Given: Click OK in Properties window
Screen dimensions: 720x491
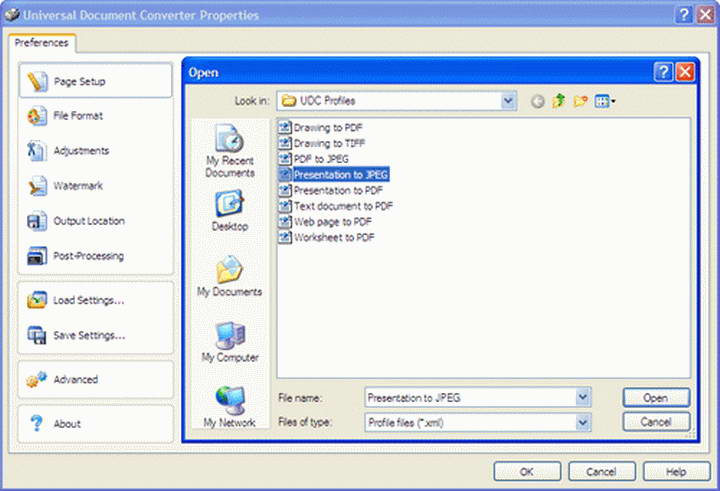Looking at the screenshot, I should (527, 472).
